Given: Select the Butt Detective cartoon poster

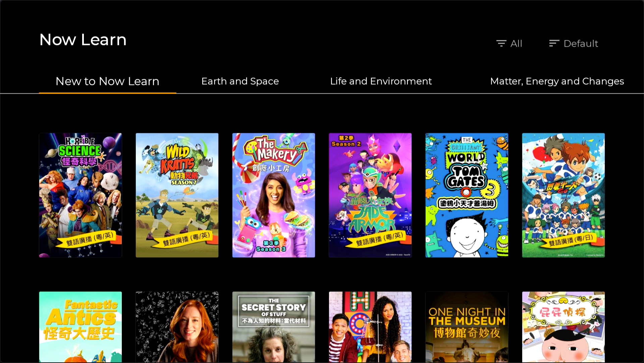Looking at the screenshot, I should [563, 327].
